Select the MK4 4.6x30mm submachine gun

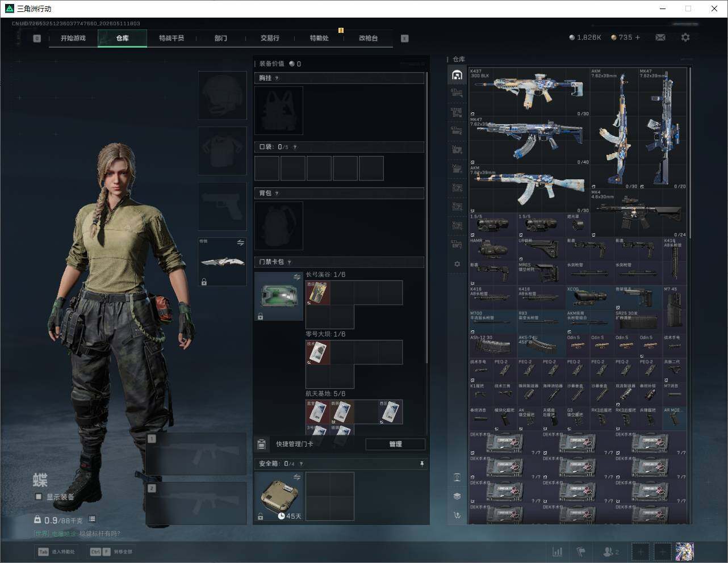(x=638, y=213)
